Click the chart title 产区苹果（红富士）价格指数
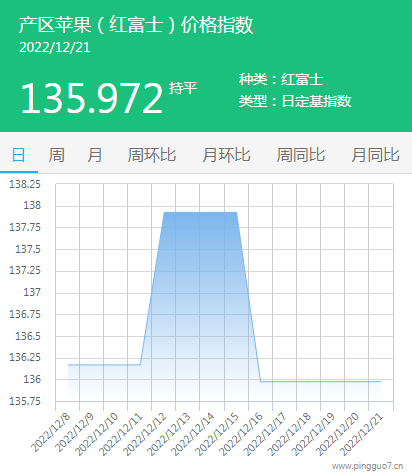The width and height of the screenshot is (412, 476). [136, 25]
